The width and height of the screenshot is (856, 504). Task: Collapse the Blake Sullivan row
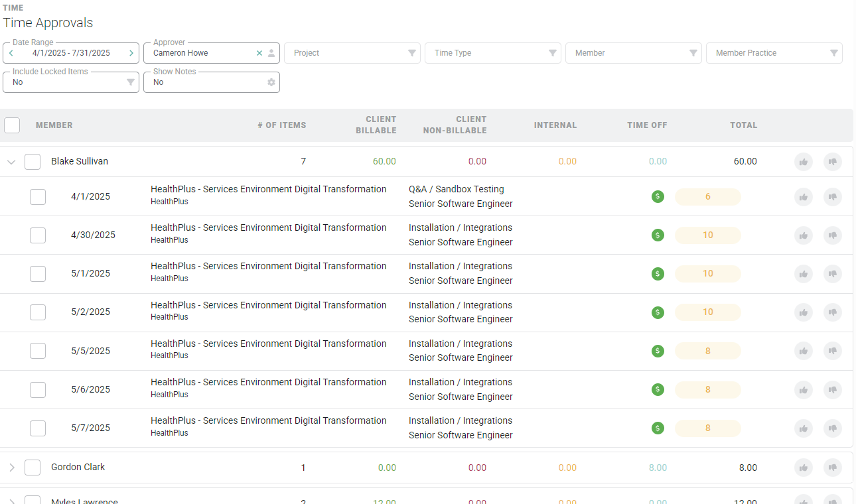pos(11,162)
